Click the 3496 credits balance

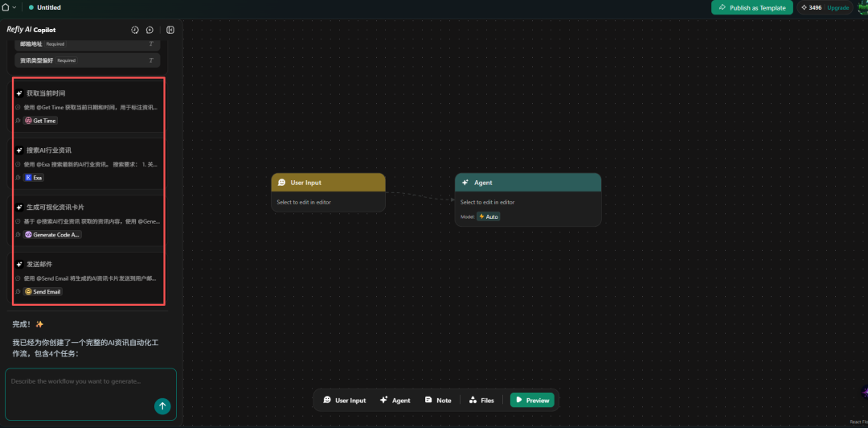coord(812,8)
